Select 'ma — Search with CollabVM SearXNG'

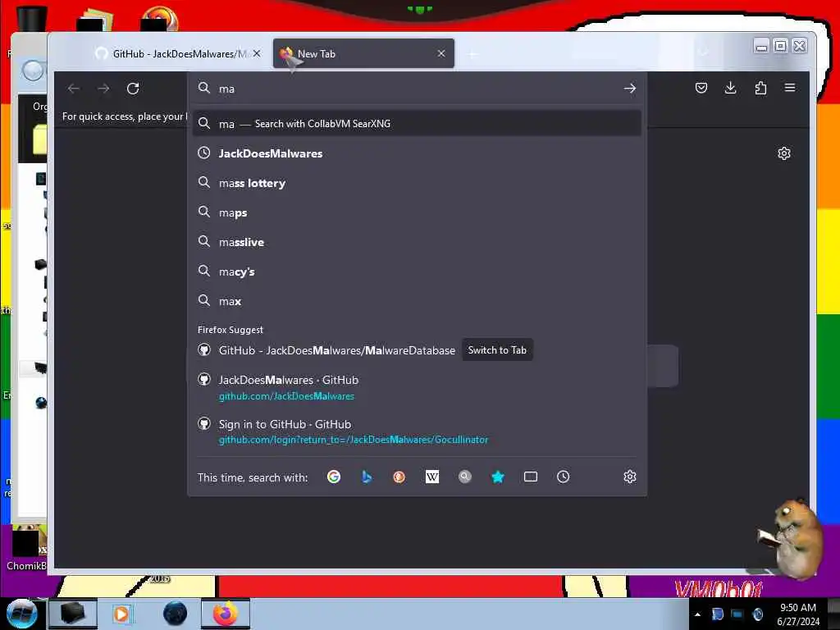tap(417, 124)
